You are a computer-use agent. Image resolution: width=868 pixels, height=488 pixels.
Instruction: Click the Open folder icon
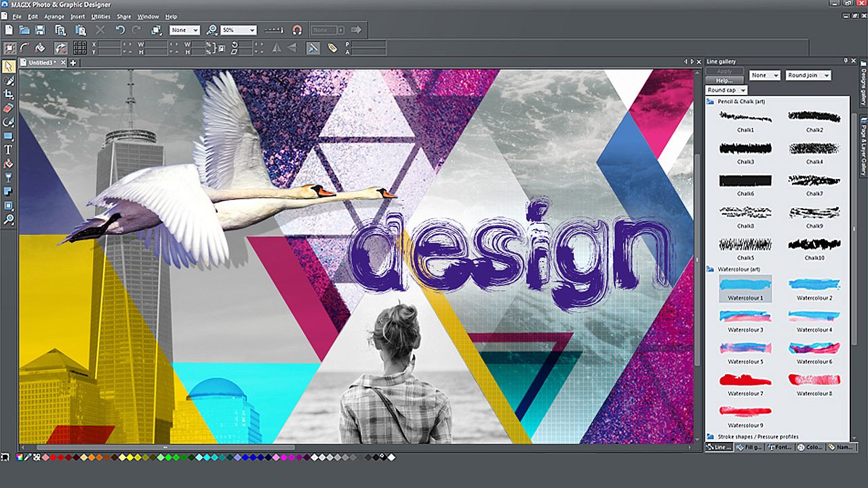point(24,30)
